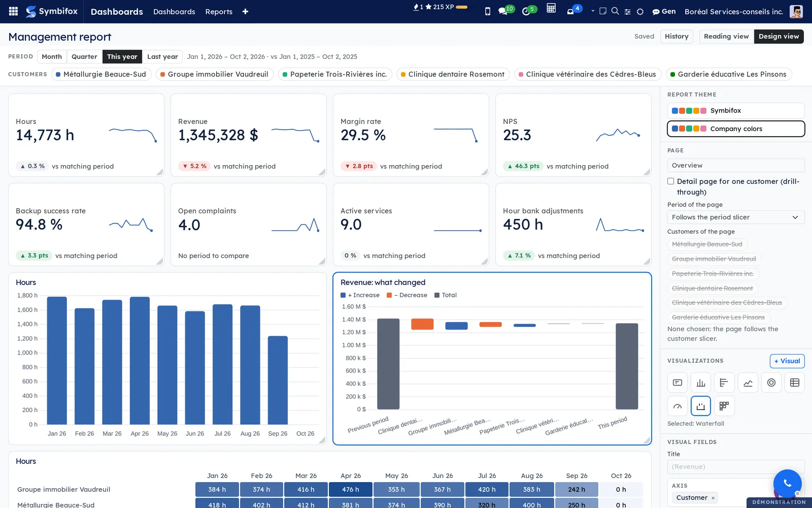Select the gauge visualization
This screenshot has height=508, width=812.
tap(678, 406)
